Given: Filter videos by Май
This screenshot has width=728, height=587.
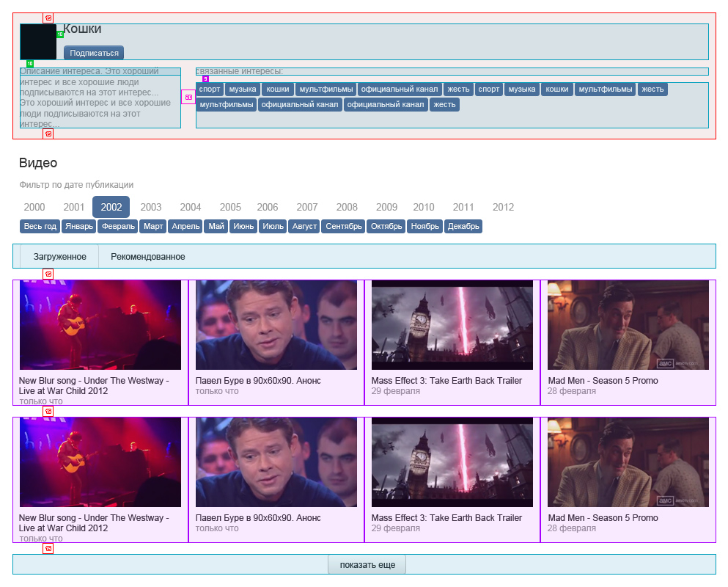Looking at the screenshot, I should 216,226.
